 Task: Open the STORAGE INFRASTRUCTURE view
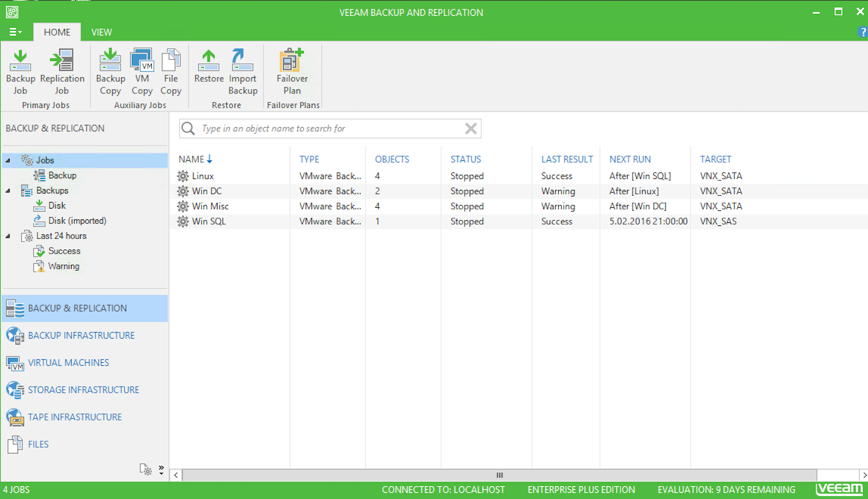coord(85,389)
